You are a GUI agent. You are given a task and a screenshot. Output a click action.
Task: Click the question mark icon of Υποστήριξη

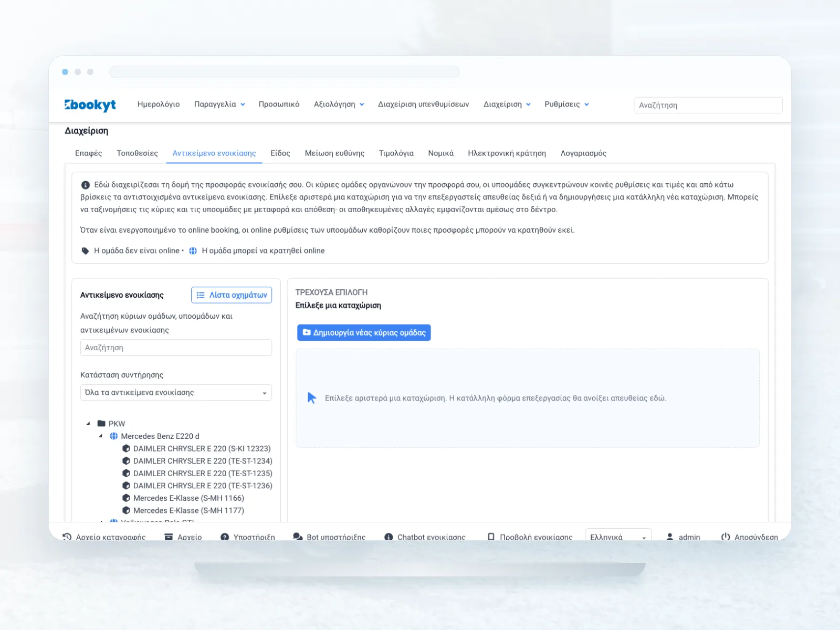tap(225, 537)
